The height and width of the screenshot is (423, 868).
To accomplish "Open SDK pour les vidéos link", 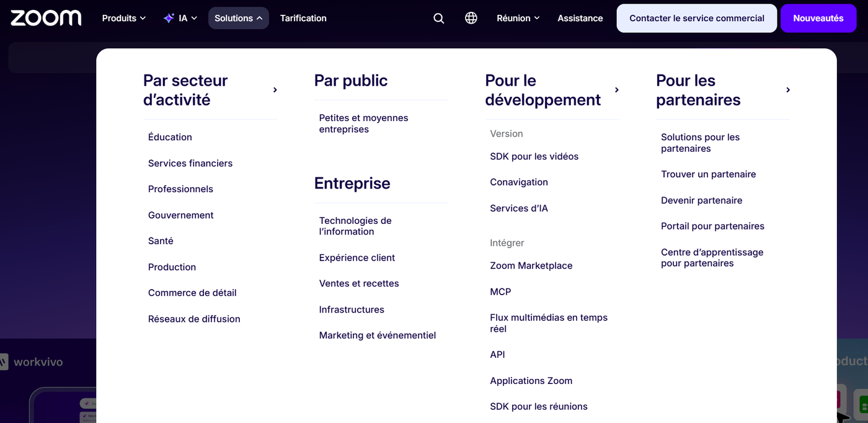I will 534,156.
